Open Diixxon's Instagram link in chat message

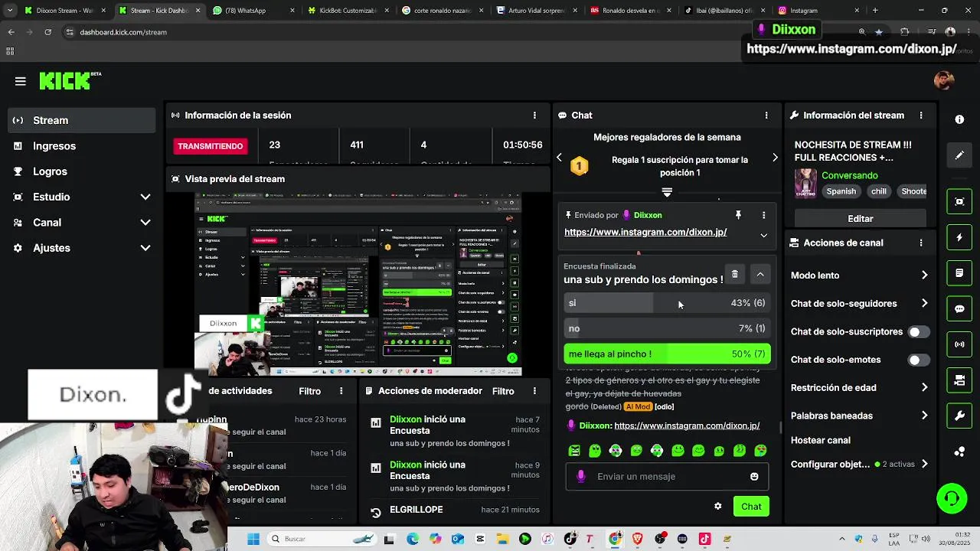(687, 425)
